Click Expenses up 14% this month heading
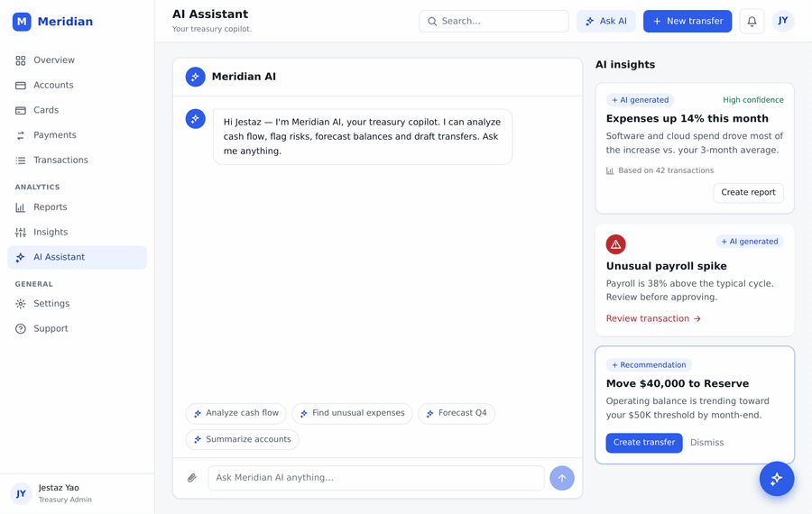 [x=687, y=118]
